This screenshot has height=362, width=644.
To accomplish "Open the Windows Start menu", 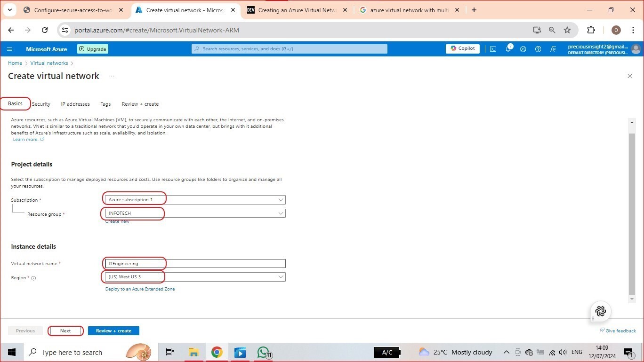I will [x=11, y=352].
